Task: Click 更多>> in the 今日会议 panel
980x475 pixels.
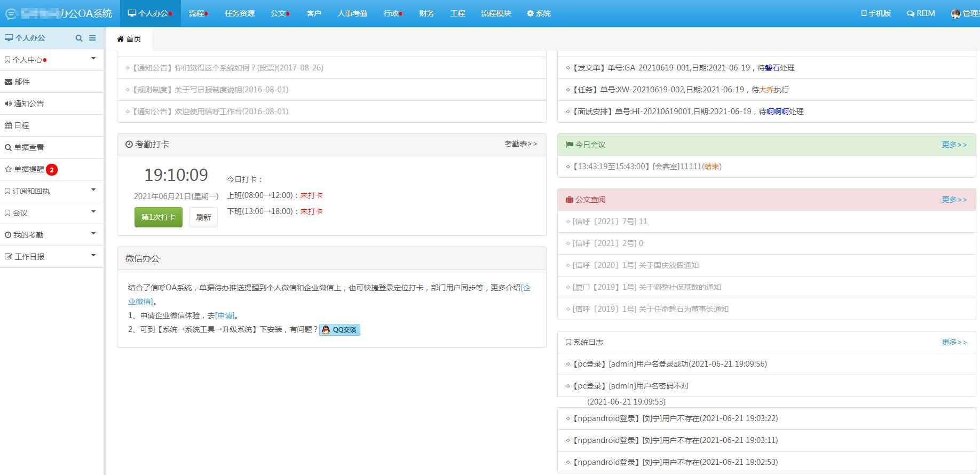Action: point(954,145)
